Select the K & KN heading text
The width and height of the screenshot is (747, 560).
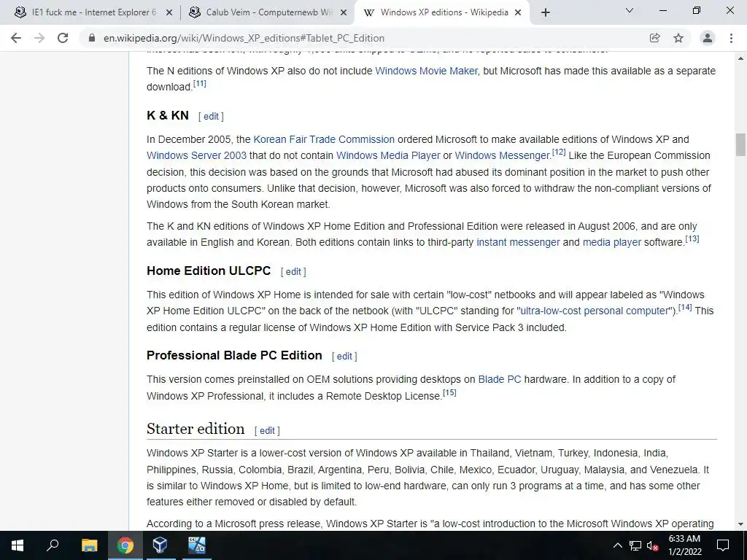click(x=168, y=116)
